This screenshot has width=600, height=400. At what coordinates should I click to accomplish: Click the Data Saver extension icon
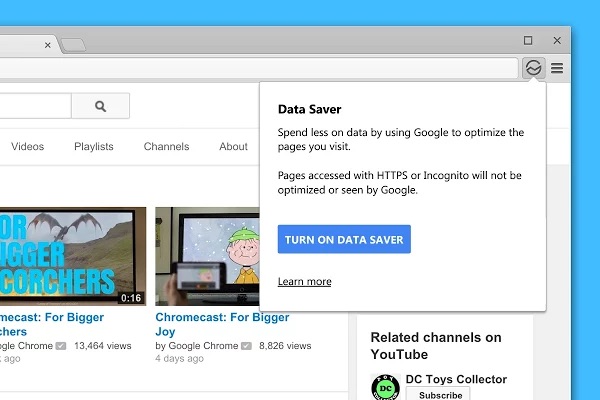click(x=533, y=68)
